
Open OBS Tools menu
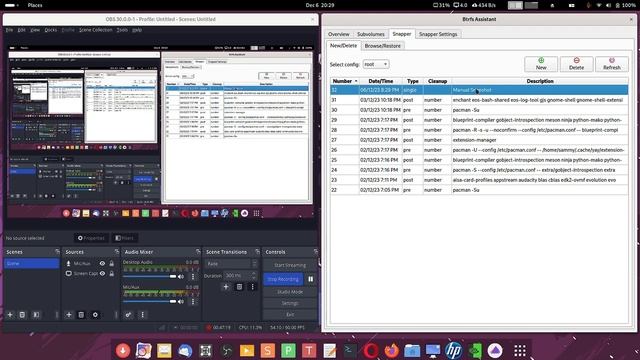pyautogui.click(x=122, y=30)
